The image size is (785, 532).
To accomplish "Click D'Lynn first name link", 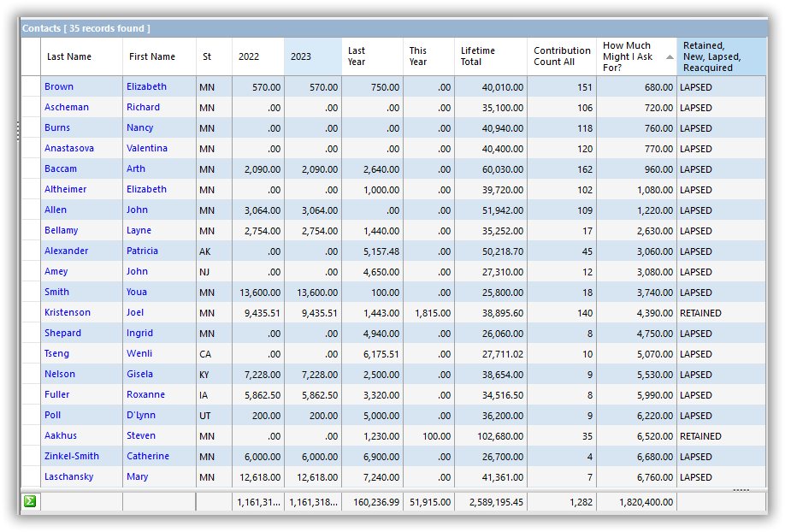I will tap(142, 416).
